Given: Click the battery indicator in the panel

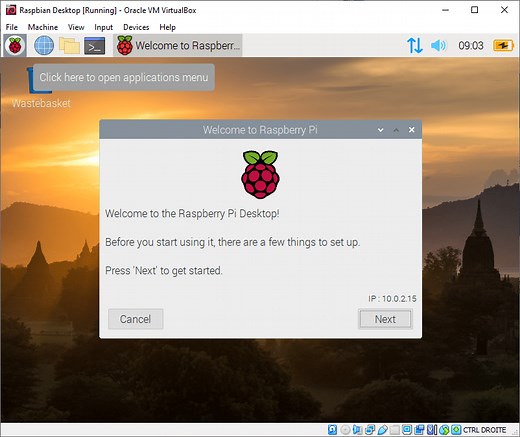Looking at the screenshot, I should coord(503,45).
